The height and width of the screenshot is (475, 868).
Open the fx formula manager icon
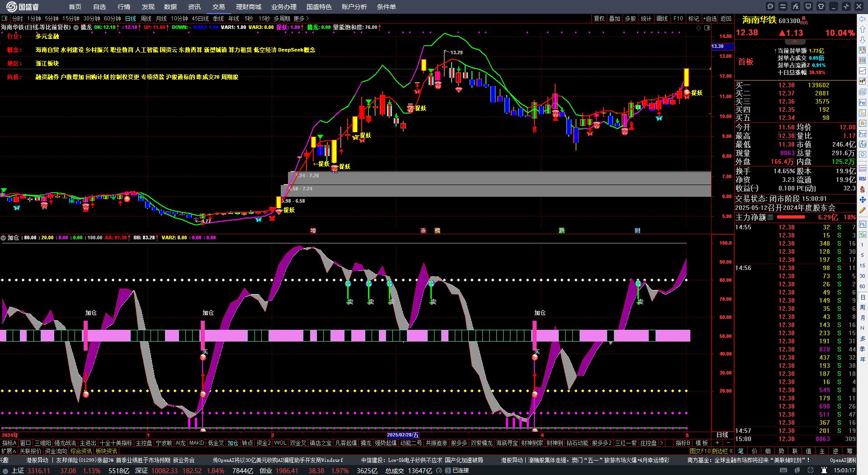point(796,6)
